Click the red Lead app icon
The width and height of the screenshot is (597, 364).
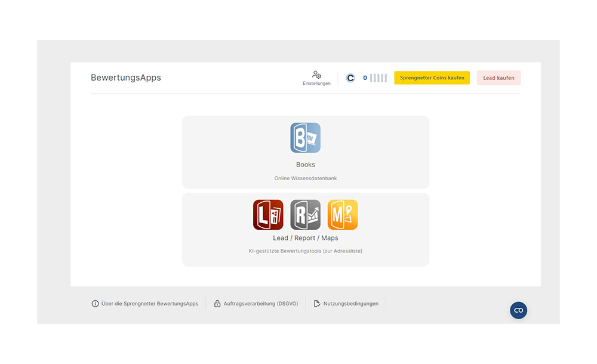[x=268, y=215]
